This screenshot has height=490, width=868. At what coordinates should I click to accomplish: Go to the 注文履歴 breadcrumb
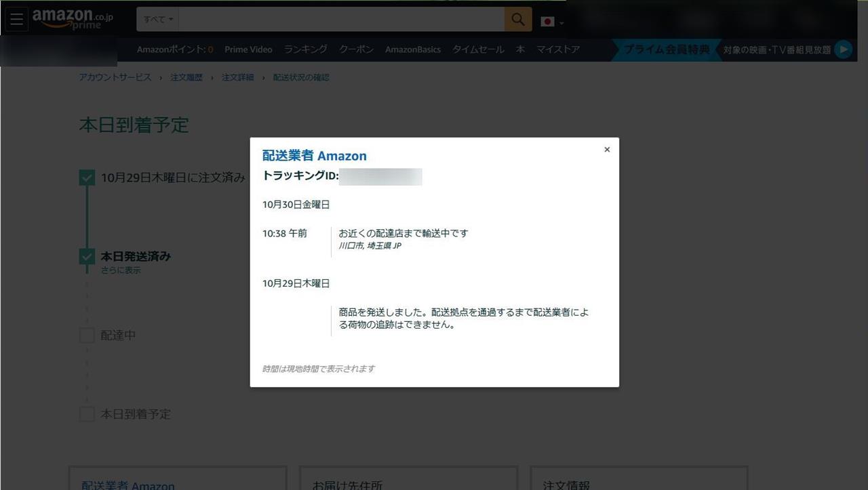186,77
